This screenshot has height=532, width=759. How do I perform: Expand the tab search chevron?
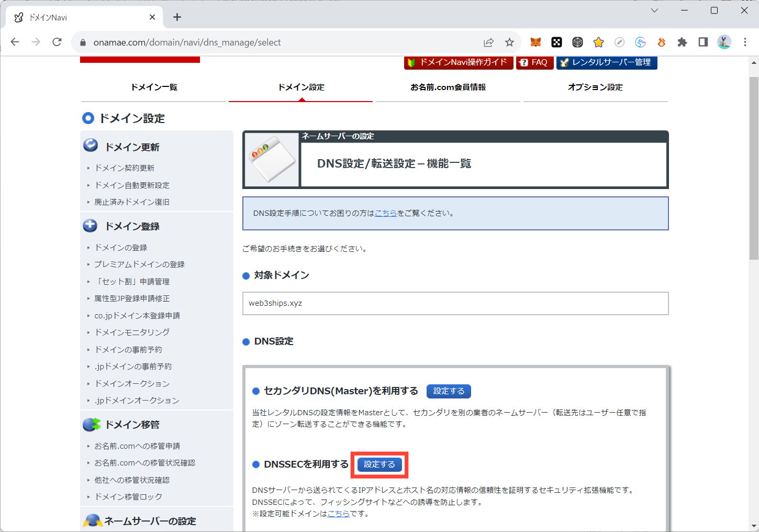[654, 10]
